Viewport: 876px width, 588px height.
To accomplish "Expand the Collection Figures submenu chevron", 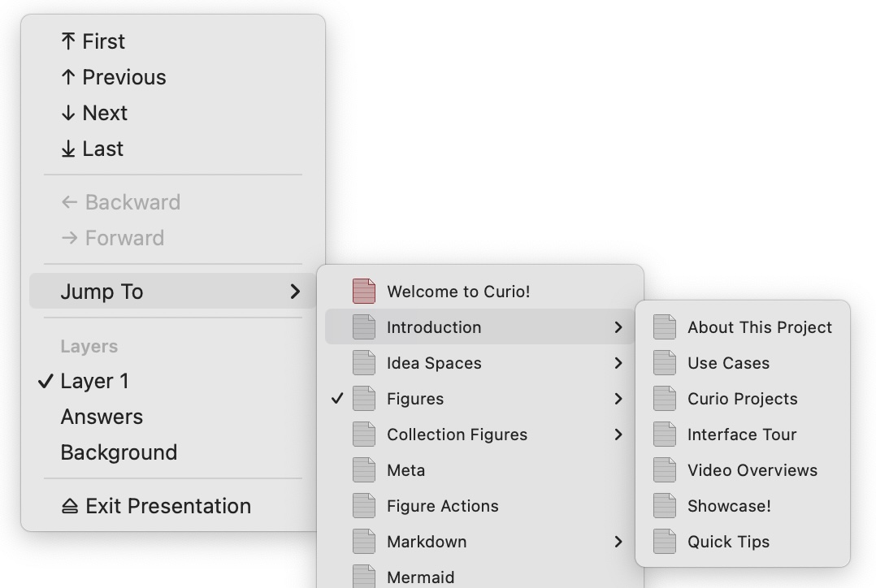I will (x=618, y=435).
